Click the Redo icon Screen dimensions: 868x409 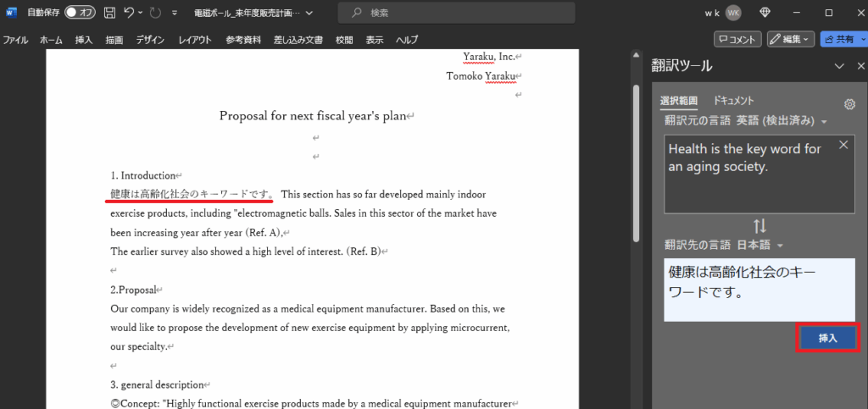(x=156, y=12)
